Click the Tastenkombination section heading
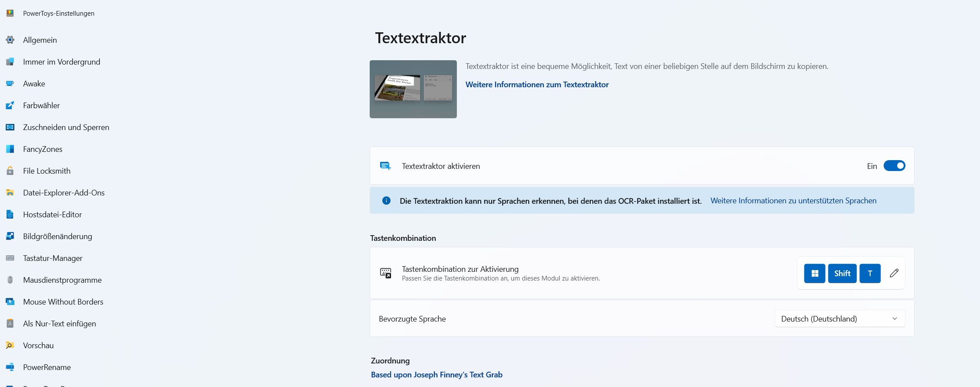980x387 pixels. (x=403, y=238)
